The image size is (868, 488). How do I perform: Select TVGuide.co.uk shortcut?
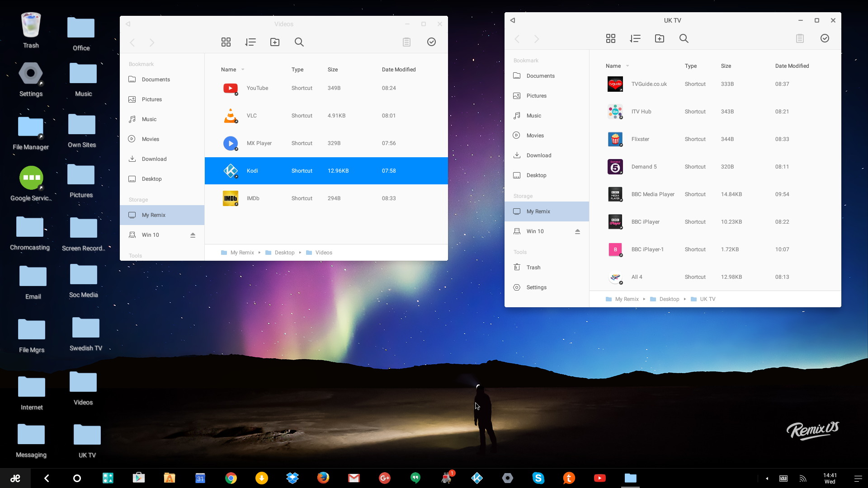click(x=715, y=84)
